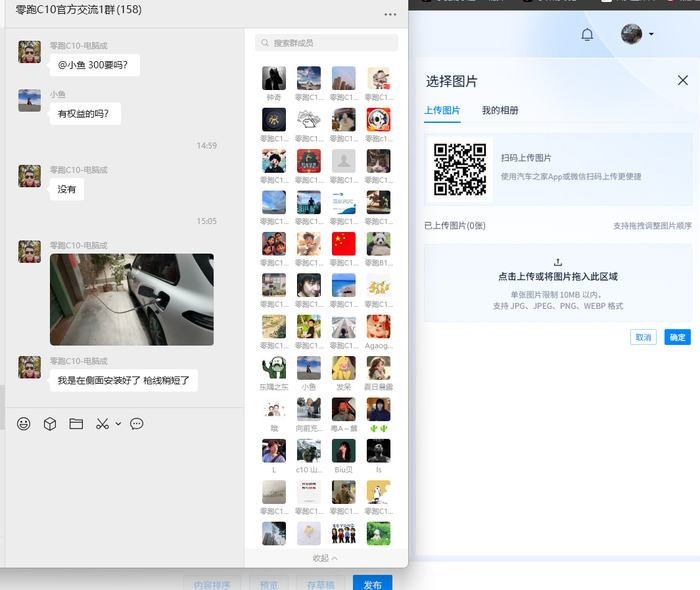This screenshot has width=700, height=590.
Task: Open the emoji picker in chat toolbar
Action: [24, 424]
